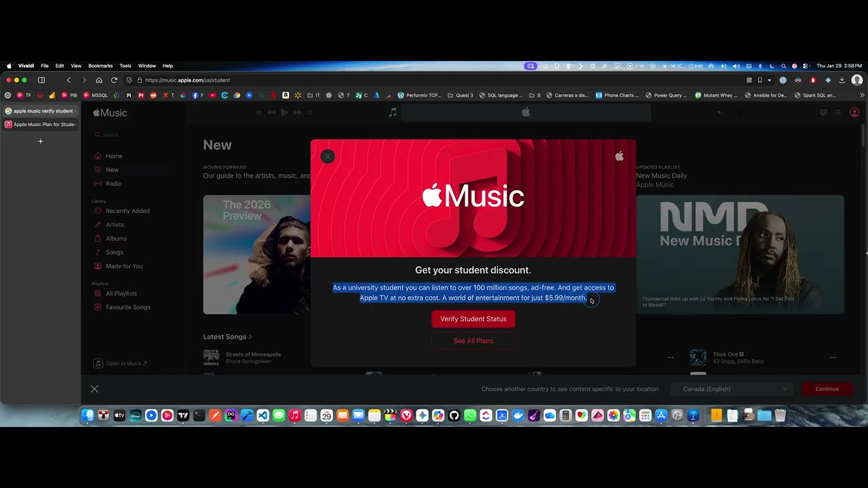Open a new tab with plus button
Image resolution: width=868 pixels, height=488 pixels.
point(41,141)
